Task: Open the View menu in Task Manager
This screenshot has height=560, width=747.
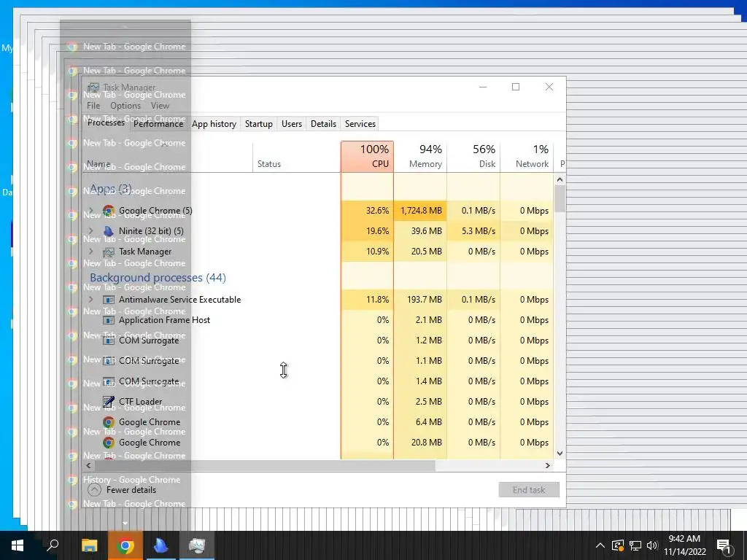Action: coord(160,106)
